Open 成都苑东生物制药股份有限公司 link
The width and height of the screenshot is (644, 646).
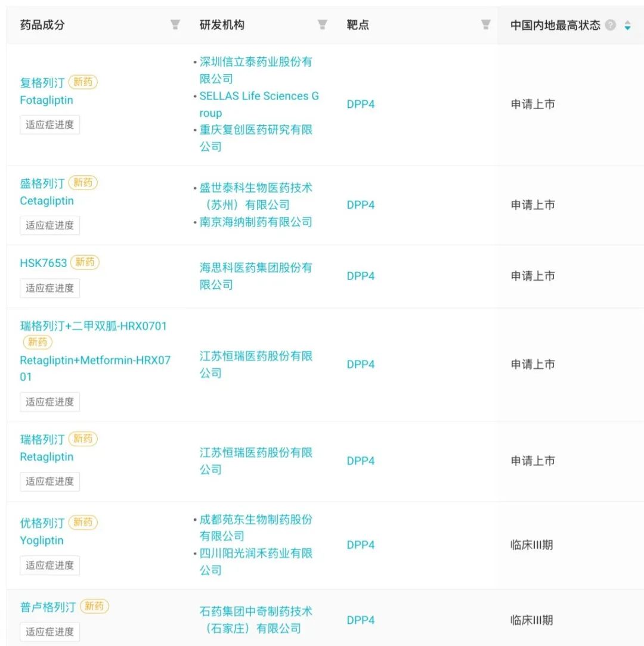pos(256,528)
